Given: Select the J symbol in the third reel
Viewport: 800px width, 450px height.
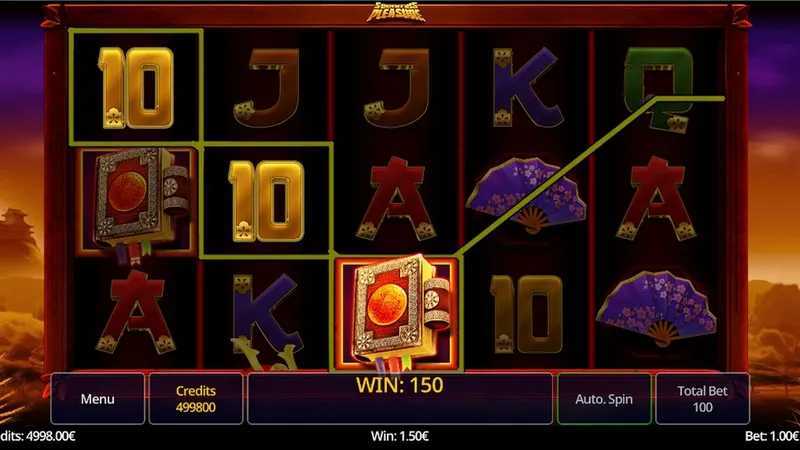Looking at the screenshot, I should tap(397, 87).
